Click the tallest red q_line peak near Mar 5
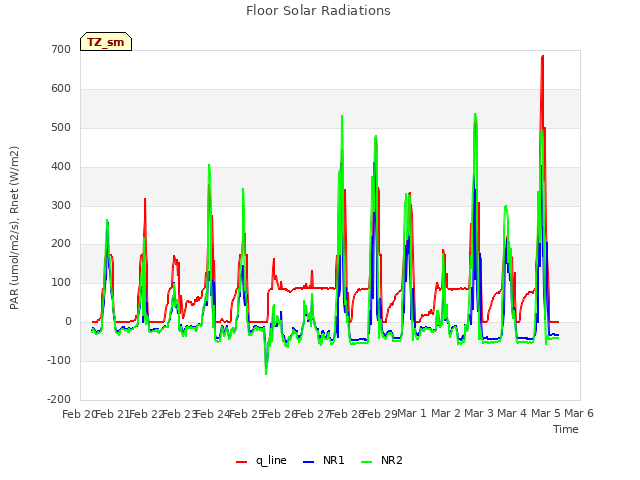The image size is (640, 480). coord(542,57)
